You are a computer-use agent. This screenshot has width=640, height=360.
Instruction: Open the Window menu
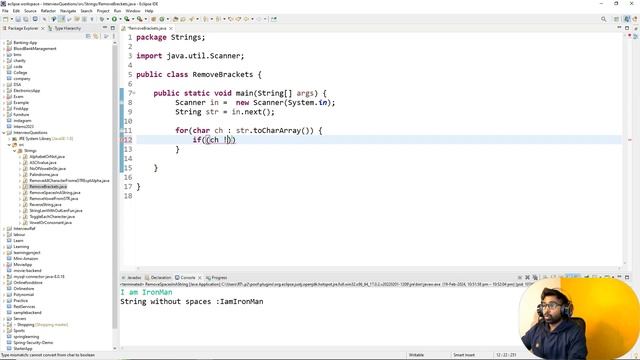click(133, 11)
